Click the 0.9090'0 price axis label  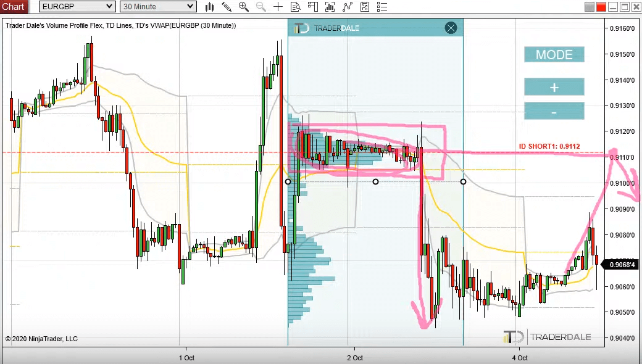[x=622, y=209]
